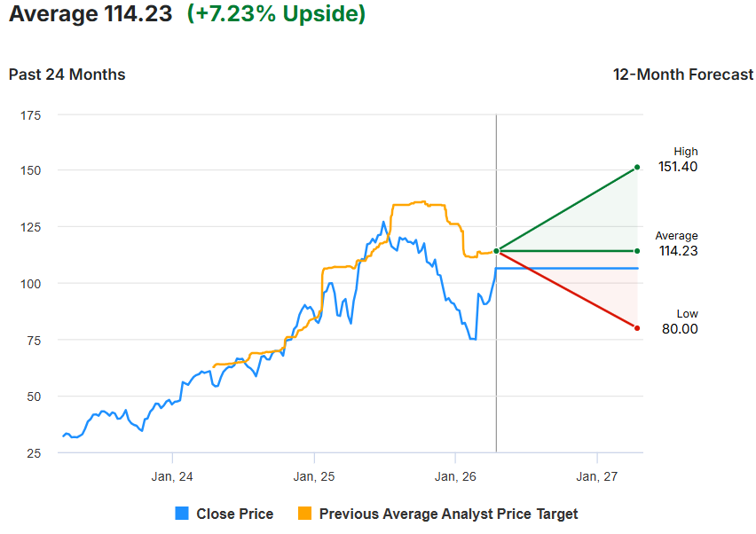Click the +7.23% Upside text
This screenshot has width=756, height=534.
276,15
